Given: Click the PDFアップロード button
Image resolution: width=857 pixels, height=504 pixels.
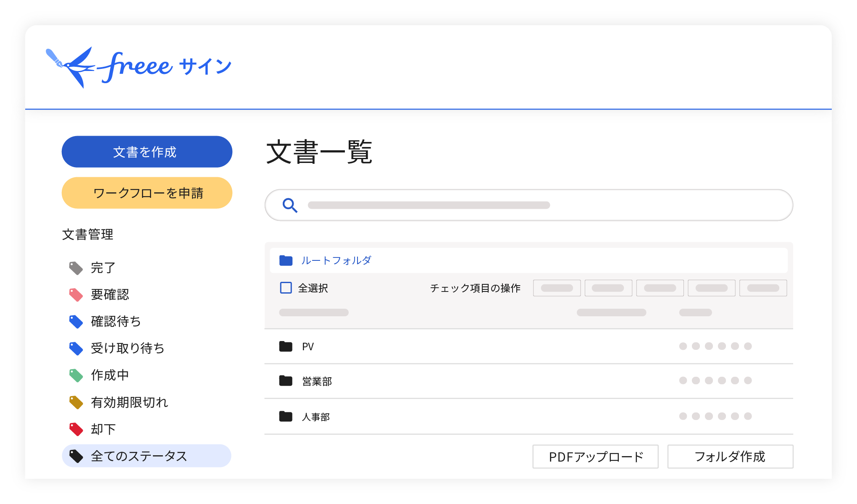Looking at the screenshot, I should (x=595, y=457).
